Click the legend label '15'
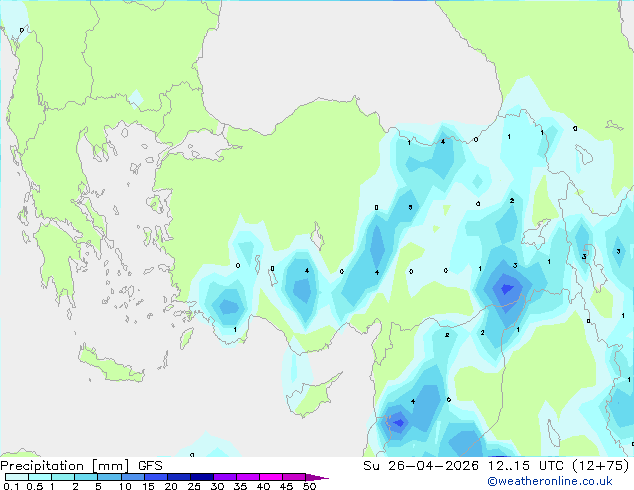 (x=148, y=486)
